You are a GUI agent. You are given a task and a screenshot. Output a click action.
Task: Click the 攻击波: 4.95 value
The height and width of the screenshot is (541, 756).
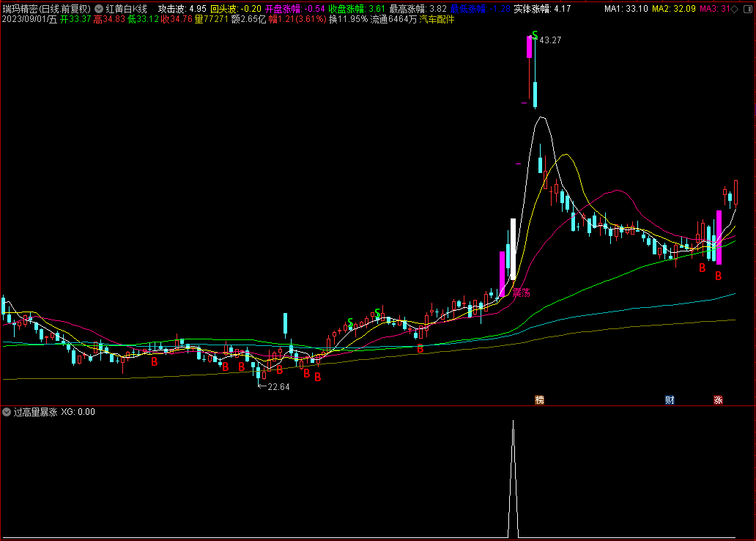pos(182,9)
